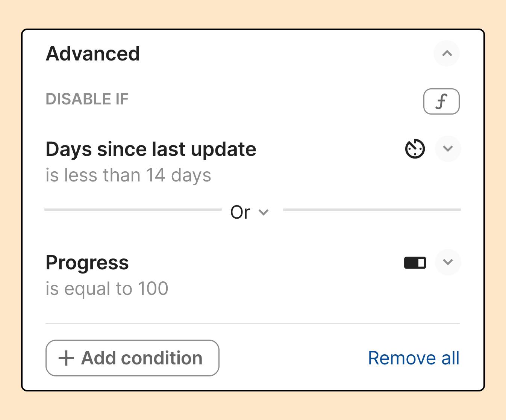Click the Advanced section heading
The width and height of the screenshot is (506, 420).
[x=93, y=54]
